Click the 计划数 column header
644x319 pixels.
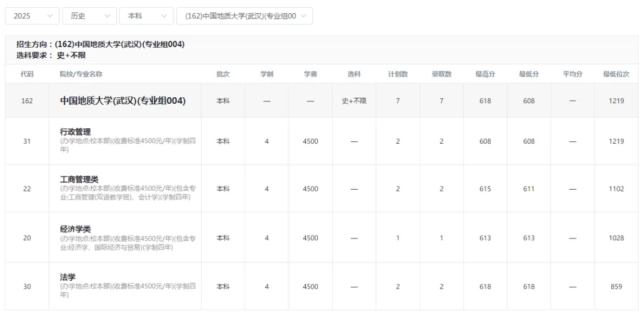(398, 75)
